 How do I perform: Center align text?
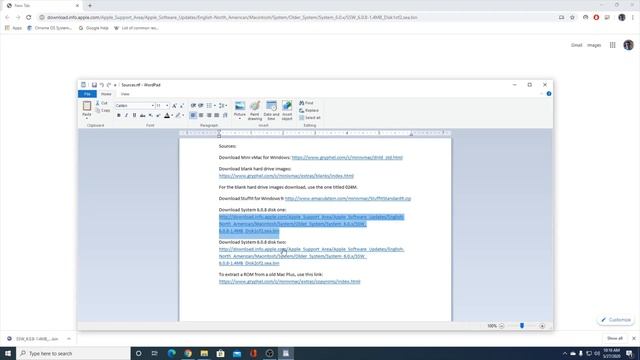[x=201, y=116]
